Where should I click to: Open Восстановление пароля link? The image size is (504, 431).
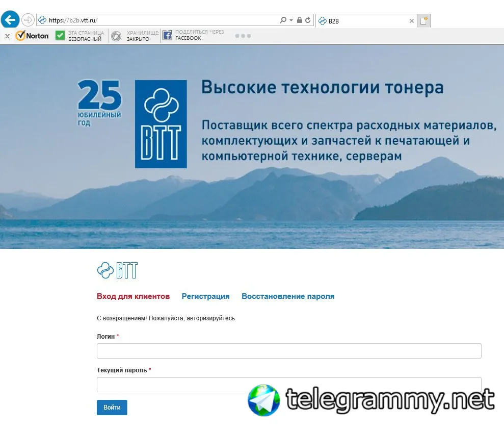pos(288,296)
